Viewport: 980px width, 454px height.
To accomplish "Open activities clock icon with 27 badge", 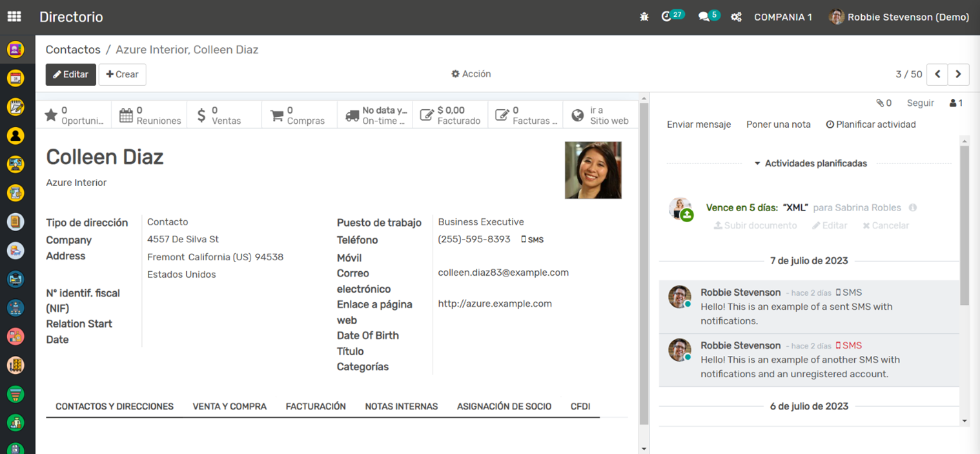I will pos(667,17).
